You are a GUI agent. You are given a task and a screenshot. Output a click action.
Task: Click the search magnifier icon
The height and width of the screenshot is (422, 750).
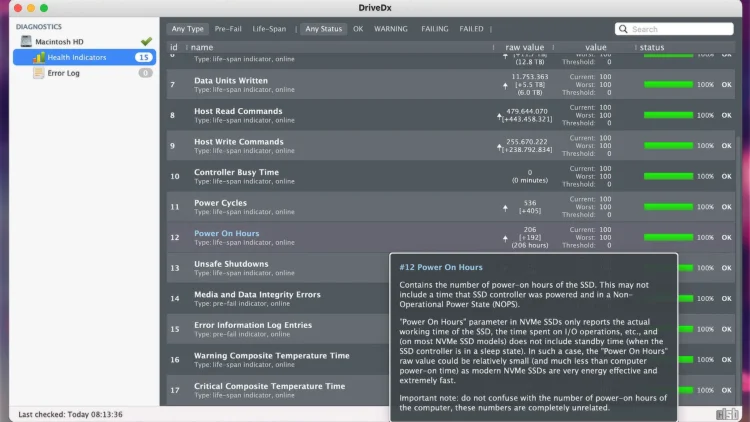(624, 29)
